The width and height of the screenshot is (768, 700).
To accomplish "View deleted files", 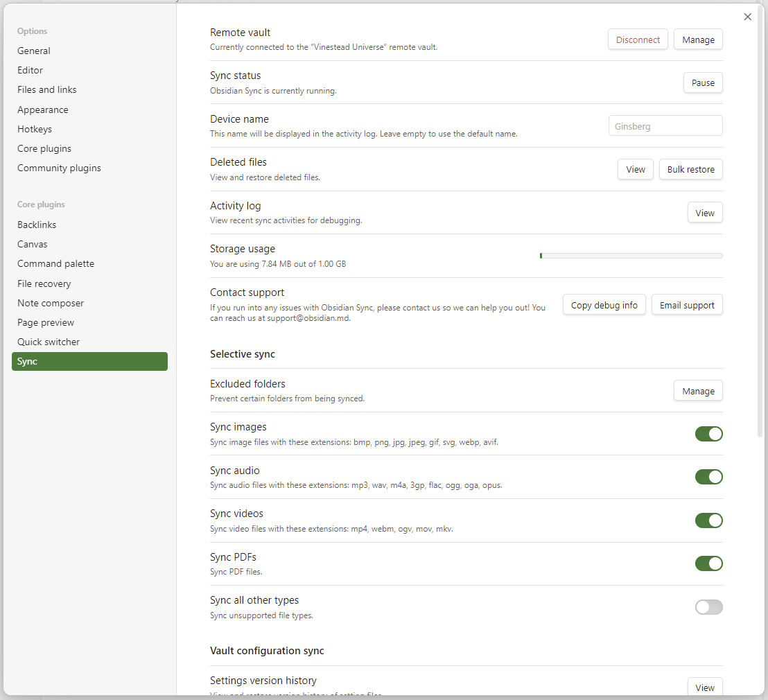I will (x=636, y=170).
